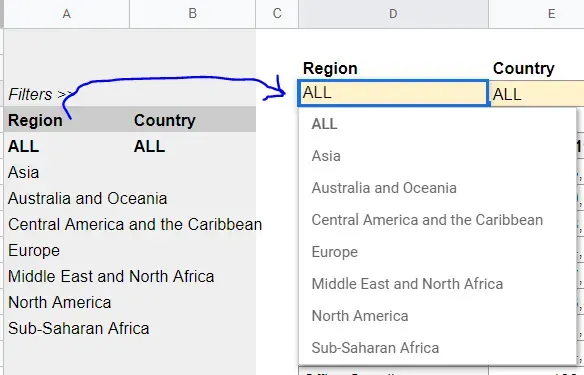Viewport: 584px width, 375px height.
Task: Select the Country header cell in column B
Action: pyautogui.click(x=193, y=120)
